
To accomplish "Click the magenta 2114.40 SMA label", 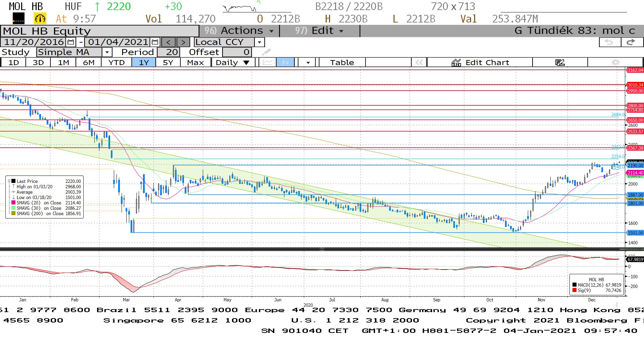I will tap(635, 173).
